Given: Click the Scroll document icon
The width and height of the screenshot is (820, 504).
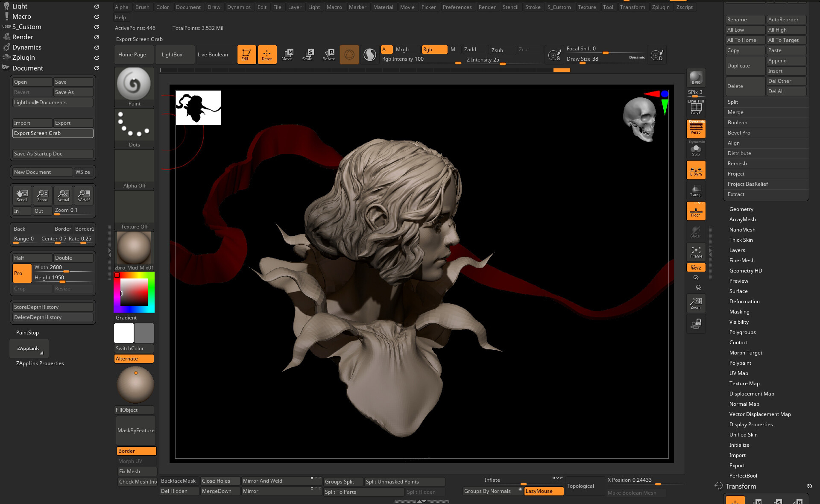Looking at the screenshot, I should (x=22, y=196).
